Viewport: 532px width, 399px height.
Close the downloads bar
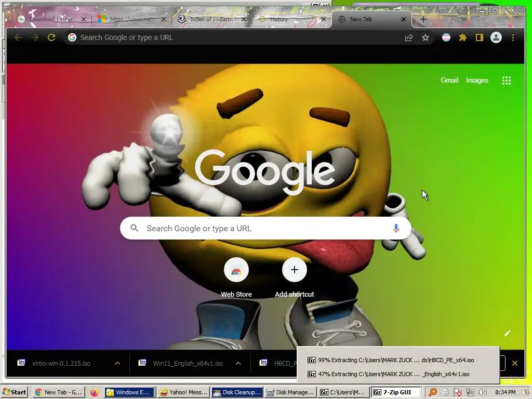(515, 363)
